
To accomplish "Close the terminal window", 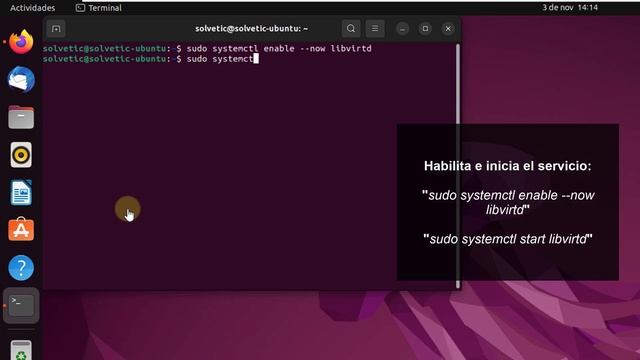I will click(448, 29).
